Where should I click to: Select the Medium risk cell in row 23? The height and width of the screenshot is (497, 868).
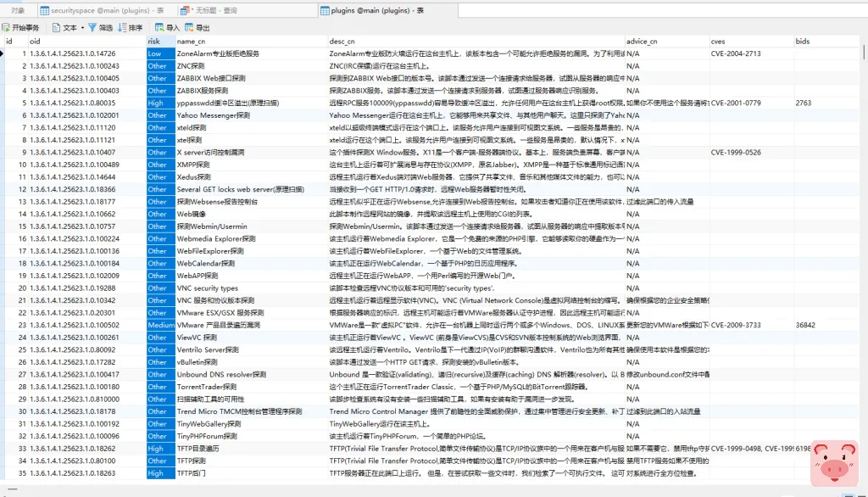point(160,325)
